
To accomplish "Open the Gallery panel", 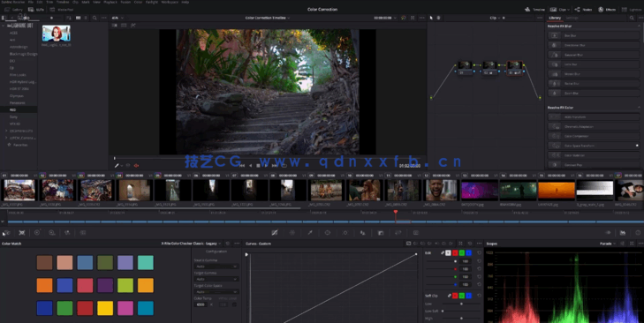I will coord(13,10).
